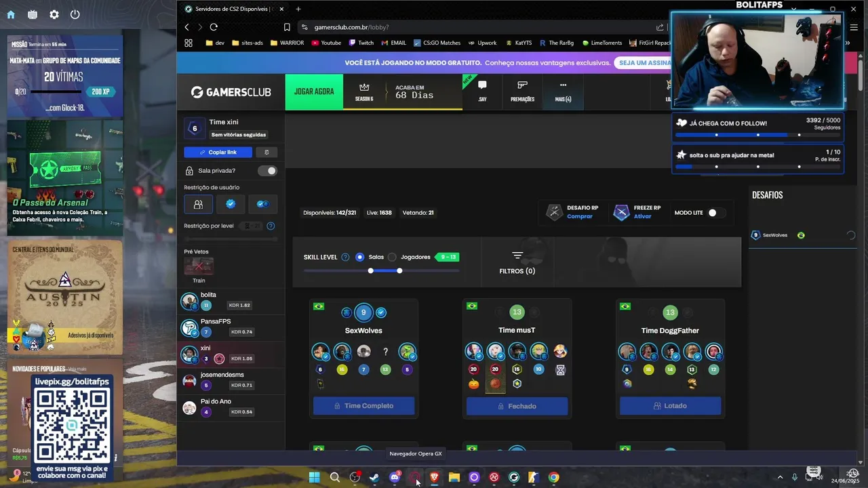Click the Copiar link button
Viewport: 868px width, 488px height.
click(218, 152)
